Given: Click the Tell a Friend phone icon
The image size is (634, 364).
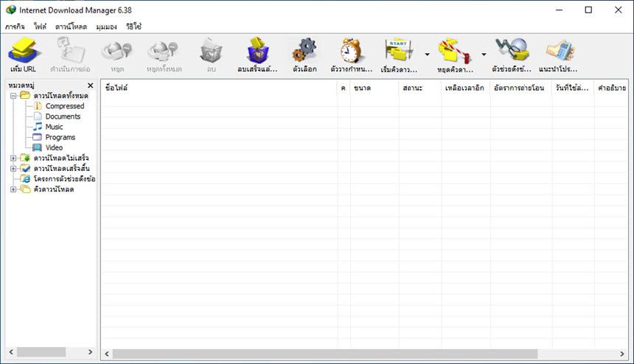Looking at the screenshot, I should click(560, 51).
